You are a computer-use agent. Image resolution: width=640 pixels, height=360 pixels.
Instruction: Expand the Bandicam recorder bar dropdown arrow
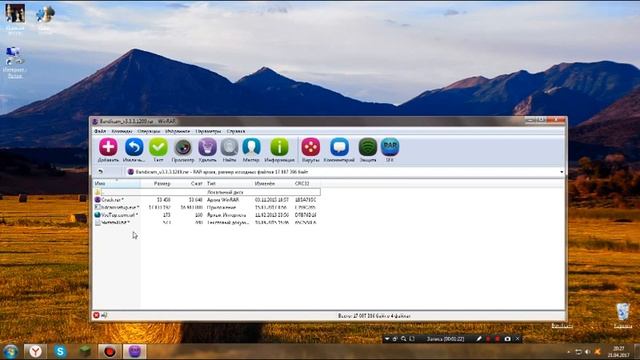(387, 339)
